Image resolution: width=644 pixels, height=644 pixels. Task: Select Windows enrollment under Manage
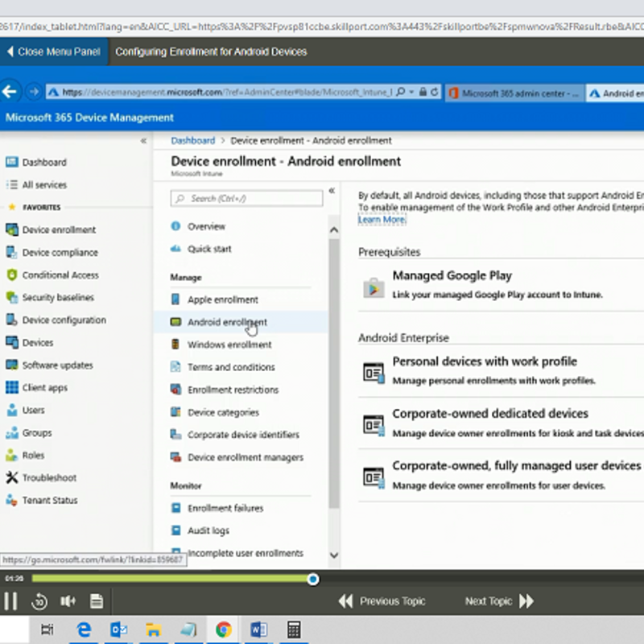tap(221, 345)
